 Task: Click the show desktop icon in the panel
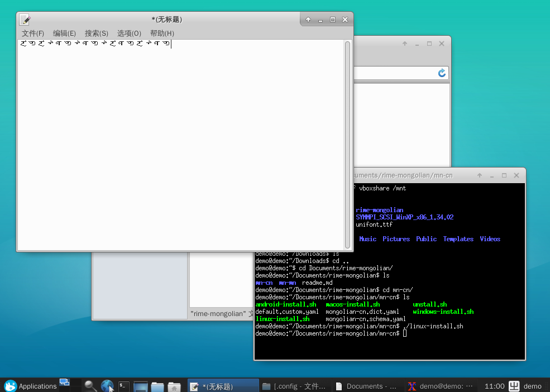[x=64, y=382]
